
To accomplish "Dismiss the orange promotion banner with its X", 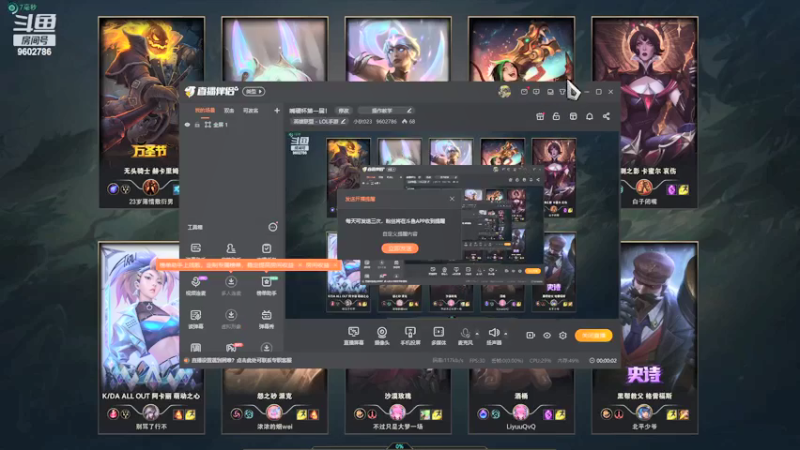I will (x=335, y=265).
